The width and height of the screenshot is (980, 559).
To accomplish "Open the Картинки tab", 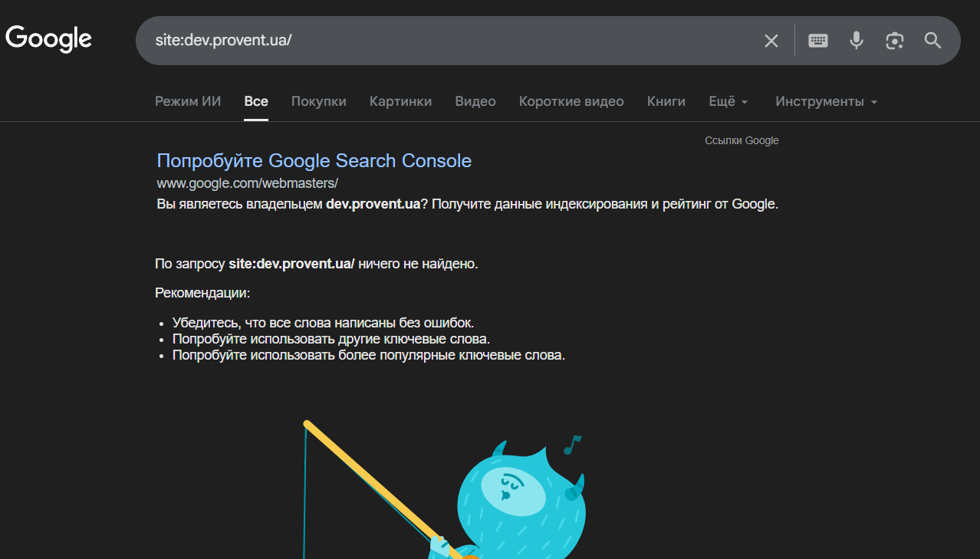I will coord(400,101).
